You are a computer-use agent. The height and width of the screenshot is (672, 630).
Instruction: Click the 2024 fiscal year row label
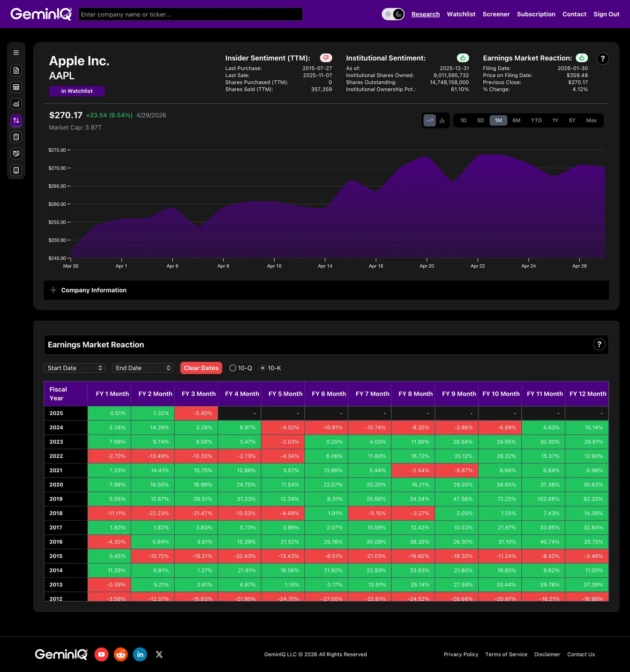(66, 427)
